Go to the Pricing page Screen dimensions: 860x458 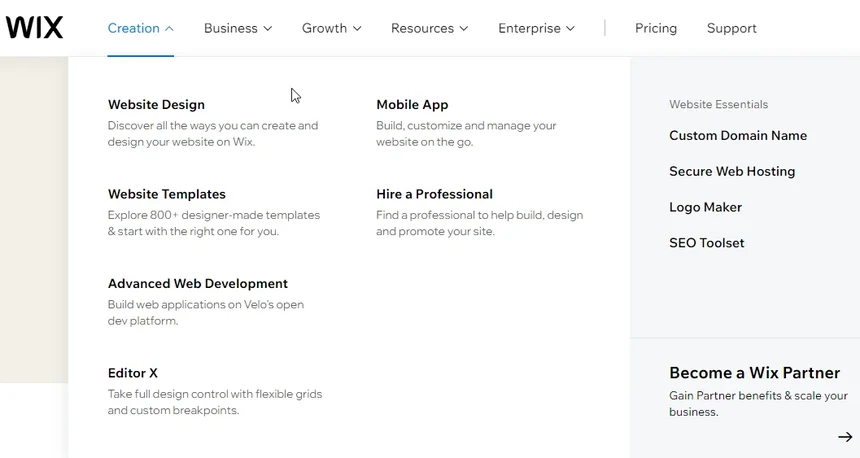click(x=656, y=28)
